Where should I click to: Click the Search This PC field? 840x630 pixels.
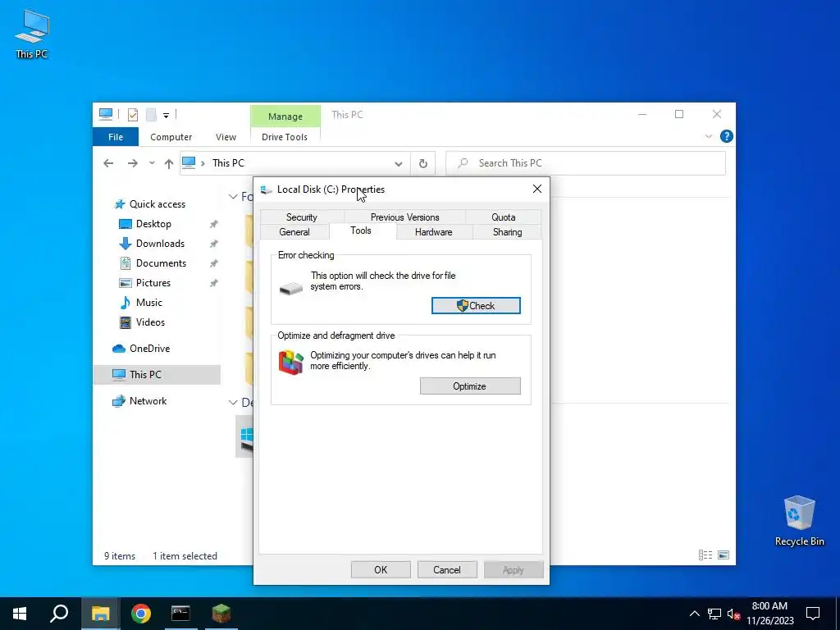[586, 163]
